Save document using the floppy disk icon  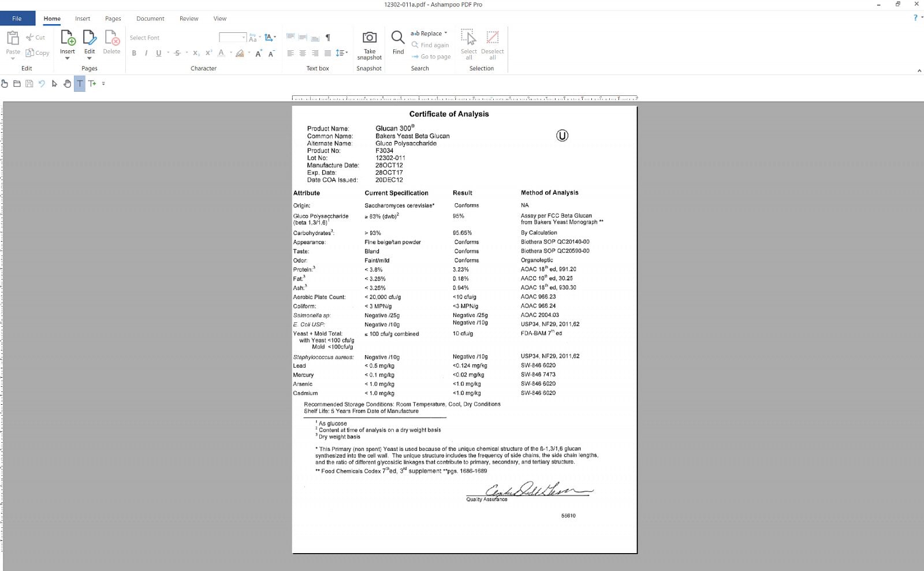29,84
